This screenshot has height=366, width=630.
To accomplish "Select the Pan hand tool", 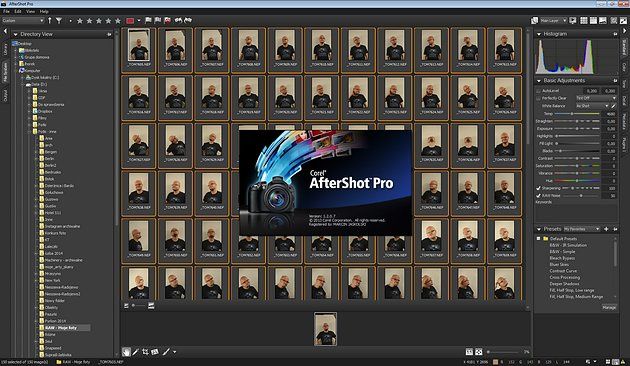I will point(126,352).
